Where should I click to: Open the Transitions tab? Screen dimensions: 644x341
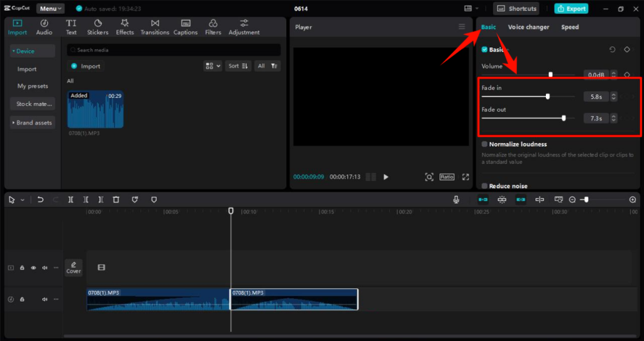pyautogui.click(x=155, y=27)
